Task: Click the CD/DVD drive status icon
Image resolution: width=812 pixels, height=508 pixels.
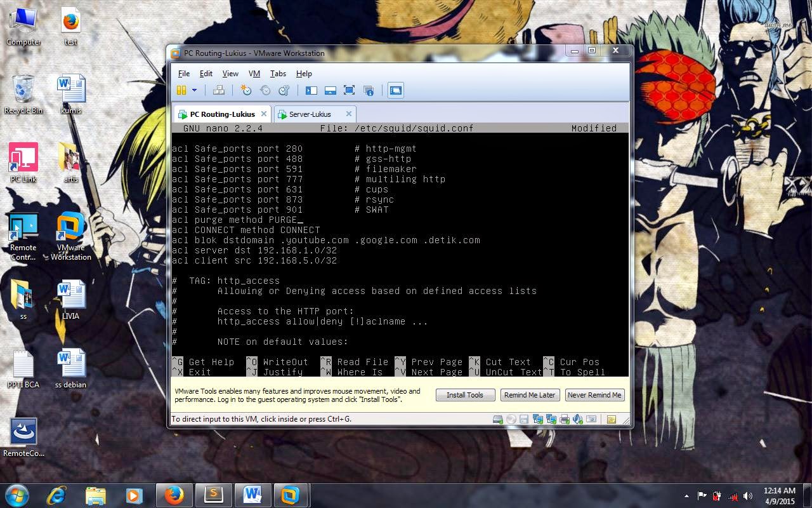Action: pos(511,419)
